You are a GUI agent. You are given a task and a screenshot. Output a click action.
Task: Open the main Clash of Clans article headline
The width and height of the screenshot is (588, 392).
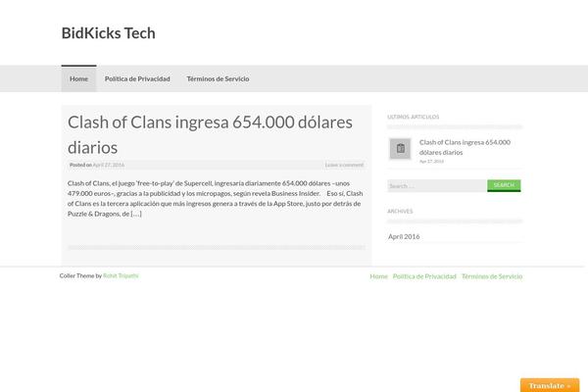(x=216, y=133)
